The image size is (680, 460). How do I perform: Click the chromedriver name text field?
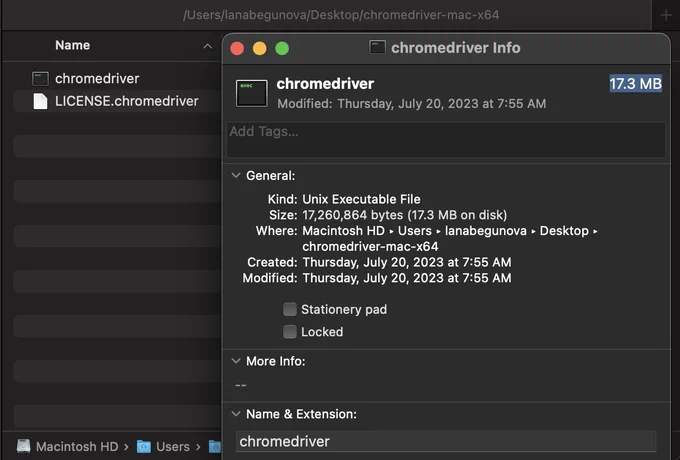446,441
